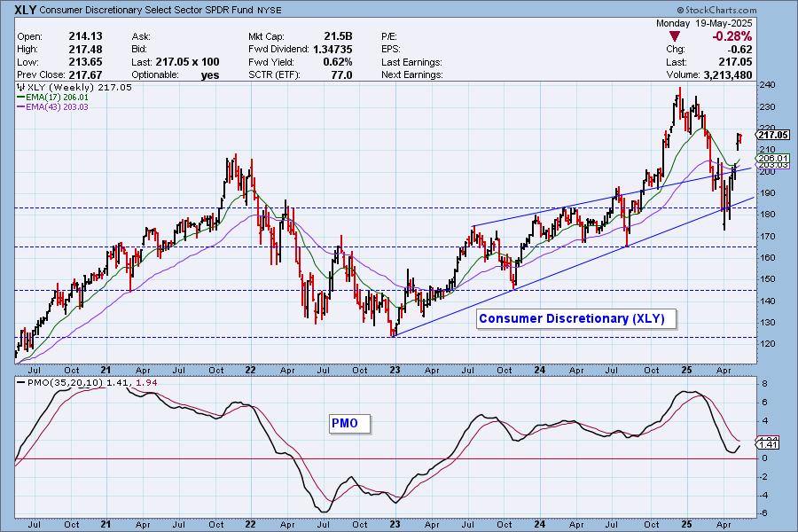Viewport: 798px width, 532px height.
Task: Click the 'XLY (Weekly) 217.05' legend text
Action: click(x=80, y=87)
